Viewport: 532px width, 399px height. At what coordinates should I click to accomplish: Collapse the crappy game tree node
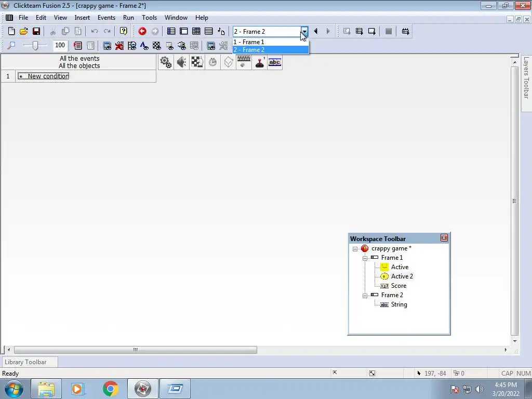355,249
